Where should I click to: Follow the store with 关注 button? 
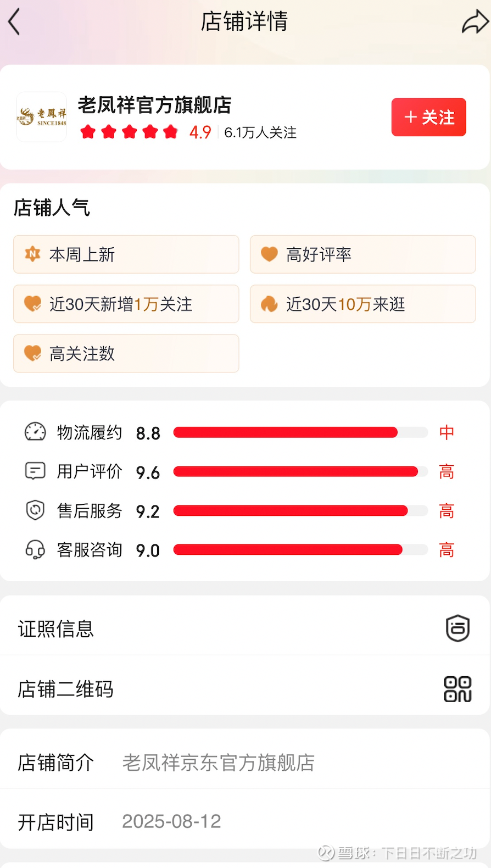tap(428, 117)
